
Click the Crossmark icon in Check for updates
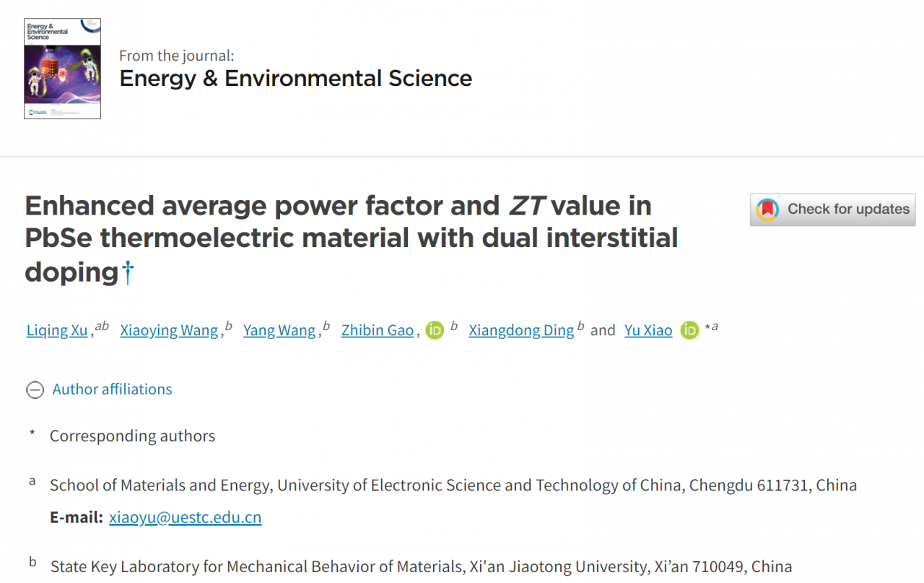point(767,210)
